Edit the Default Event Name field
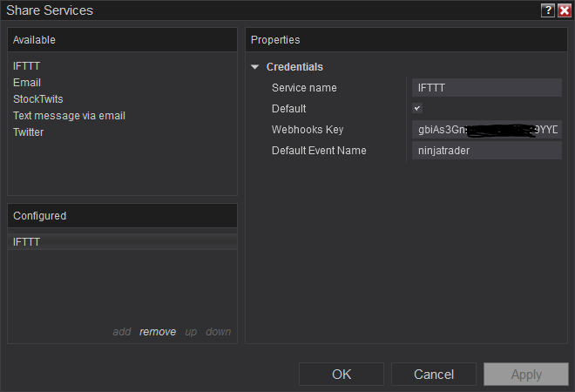This screenshot has height=392, width=575. (x=487, y=151)
